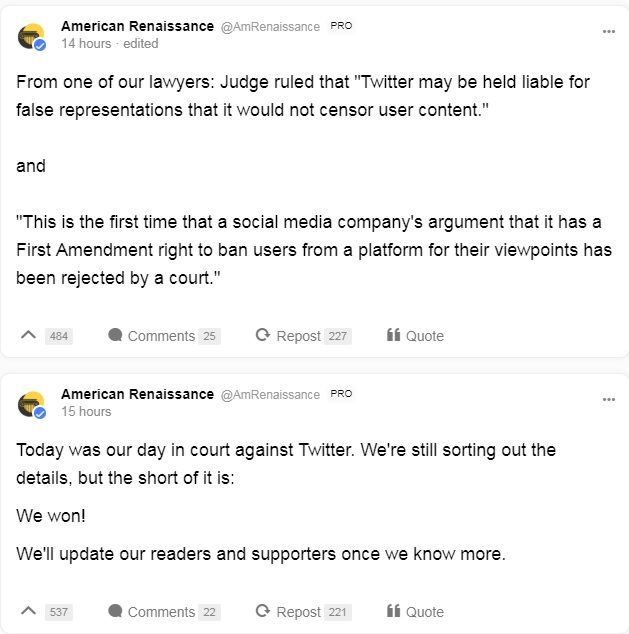The height and width of the screenshot is (634, 629).
Task: Open the three-dot menu on the second post
Action: (x=608, y=399)
